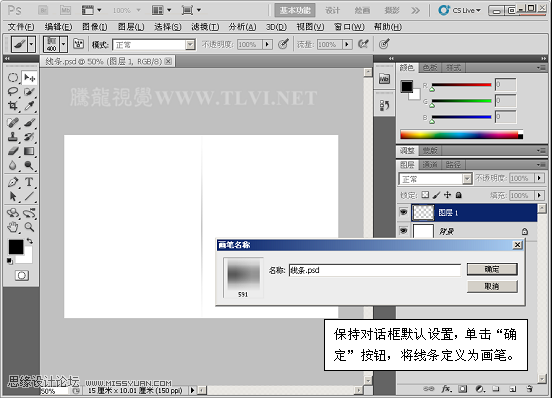Select the Move tool
The width and height of the screenshot is (552, 398).
(x=29, y=77)
